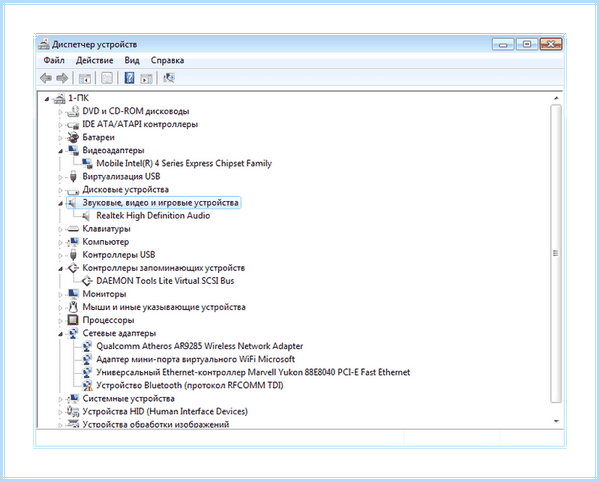The image size is (600, 482).
Task: Click the vertical scrollbar thumb
Action: [556, 253]
